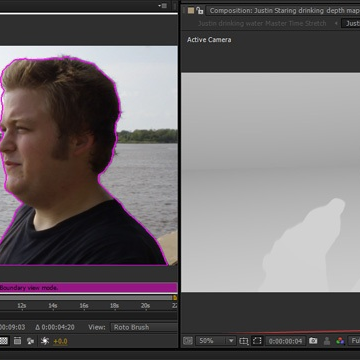Open the 50% magnification ratio dropdown
This screenshot has width=360, height=360.
(216, 341)
